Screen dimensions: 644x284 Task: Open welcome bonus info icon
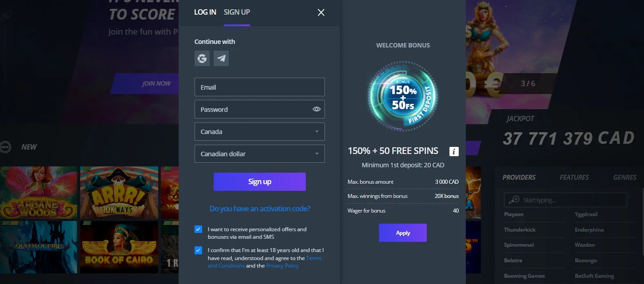(x=454, y=151)
